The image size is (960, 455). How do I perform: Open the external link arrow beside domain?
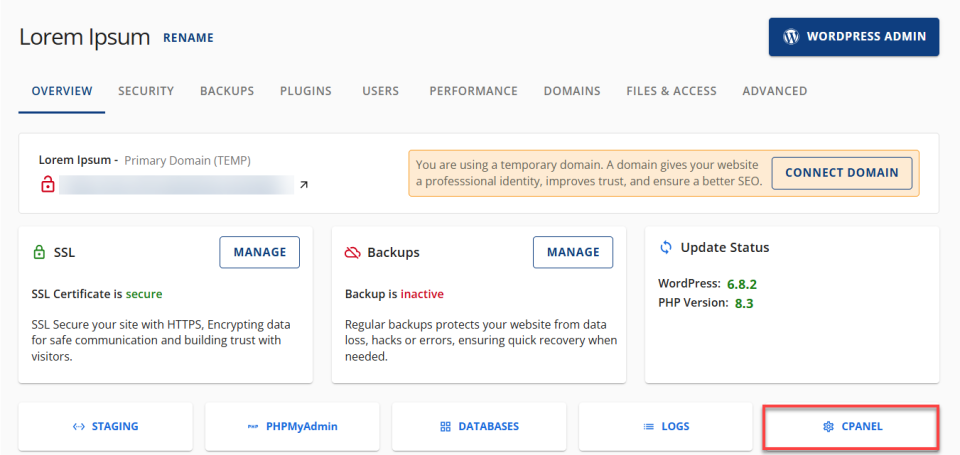tap(304, 185)
